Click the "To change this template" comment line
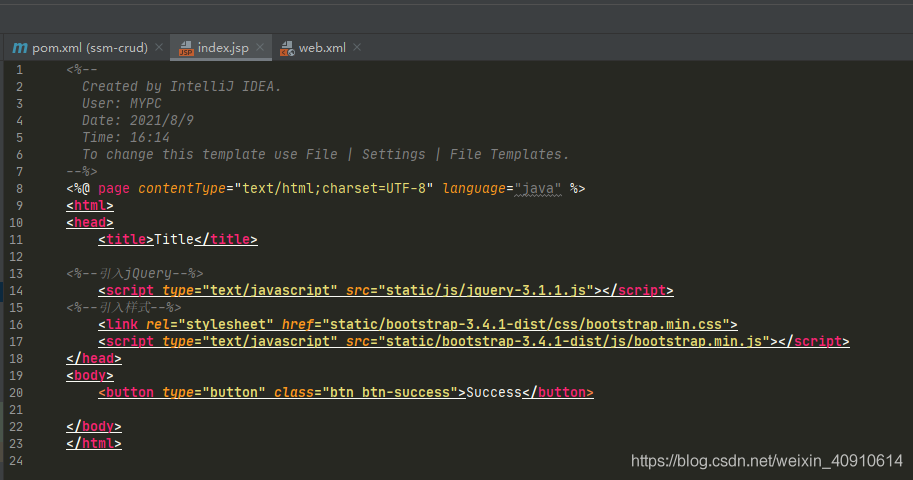913x480 pixels. pos(325,154)
